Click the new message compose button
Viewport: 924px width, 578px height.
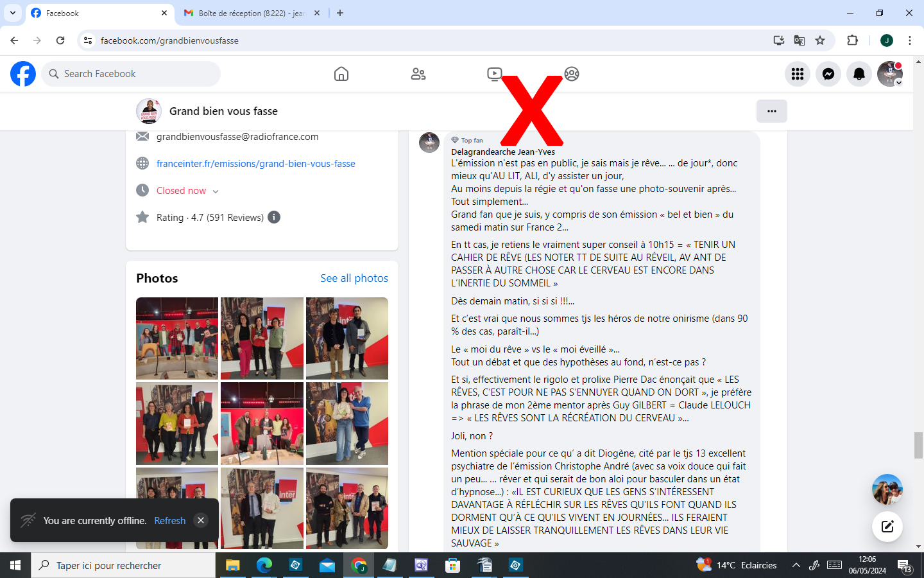[x=887, y=527]
